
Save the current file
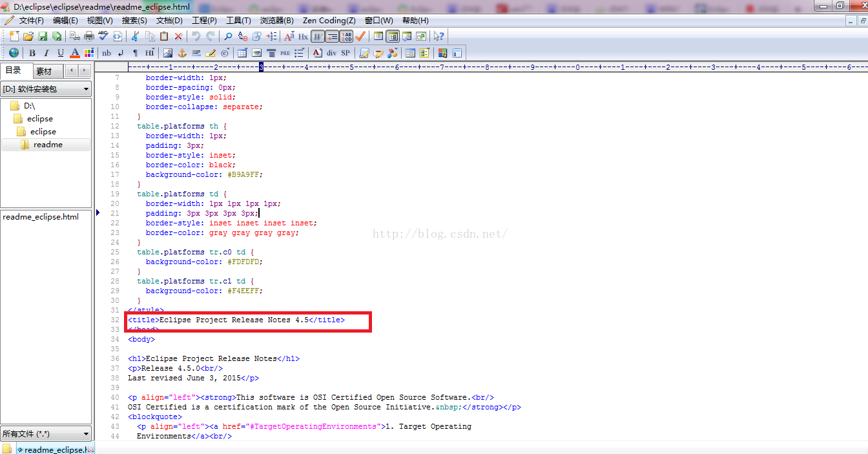43,36
